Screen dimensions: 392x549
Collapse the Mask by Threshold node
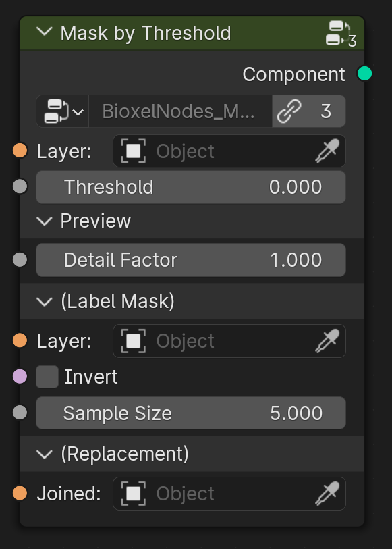[45, 32]
